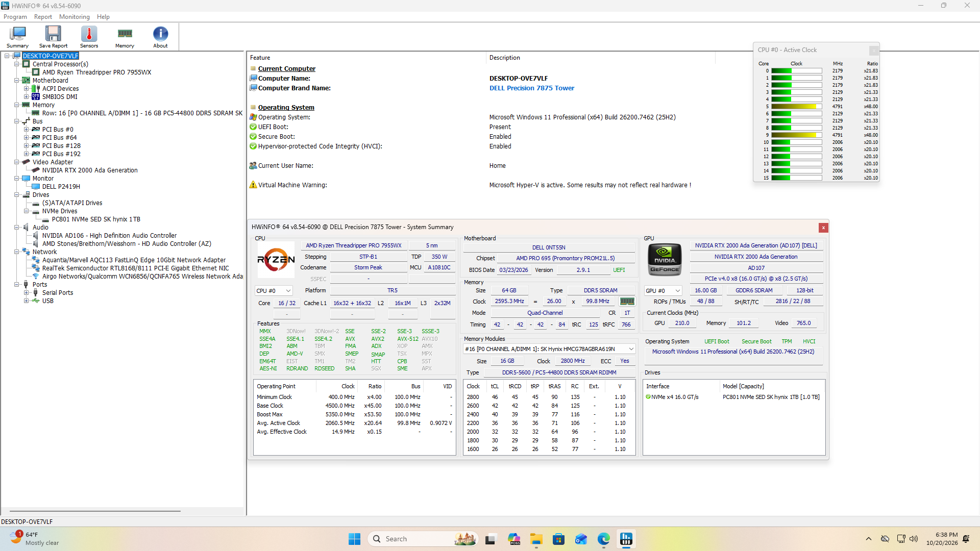Close the System Summary window
The image size is (980, 551).
click(x=823, y=228)
